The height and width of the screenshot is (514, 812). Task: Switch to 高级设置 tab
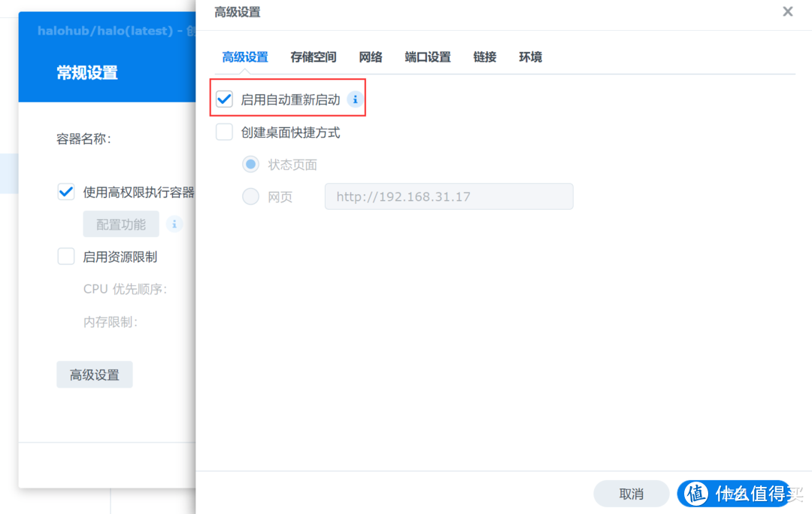coord(245,57)
